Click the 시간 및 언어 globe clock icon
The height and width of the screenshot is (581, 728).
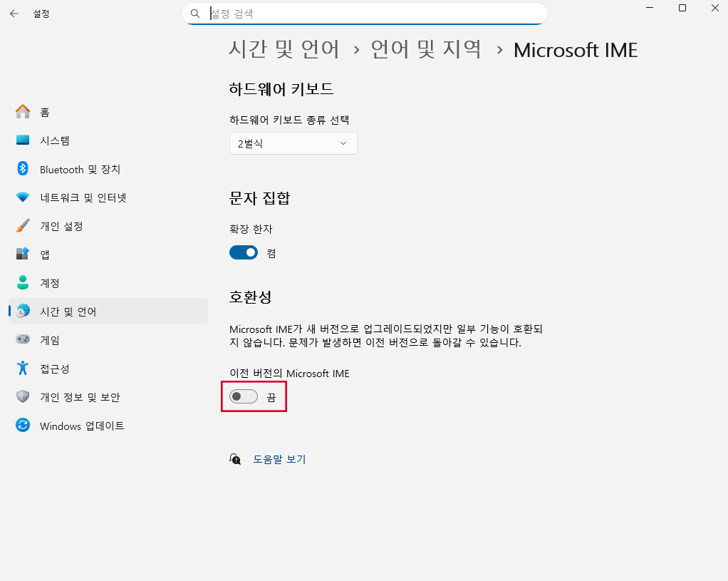coord(22,311)
